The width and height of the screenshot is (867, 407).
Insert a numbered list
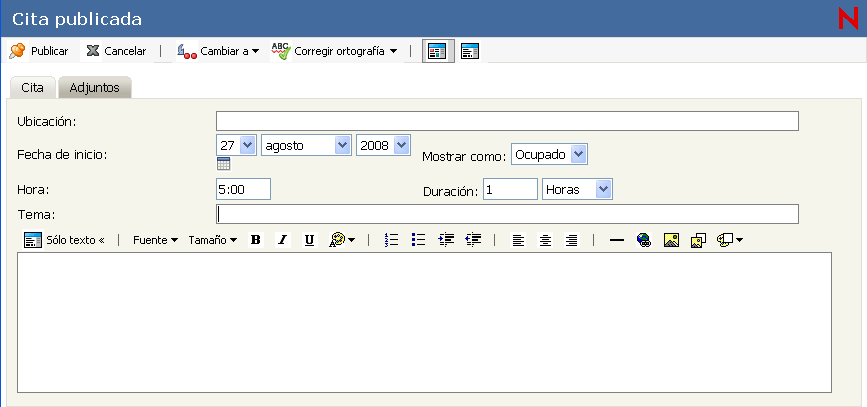coord(391,239)
